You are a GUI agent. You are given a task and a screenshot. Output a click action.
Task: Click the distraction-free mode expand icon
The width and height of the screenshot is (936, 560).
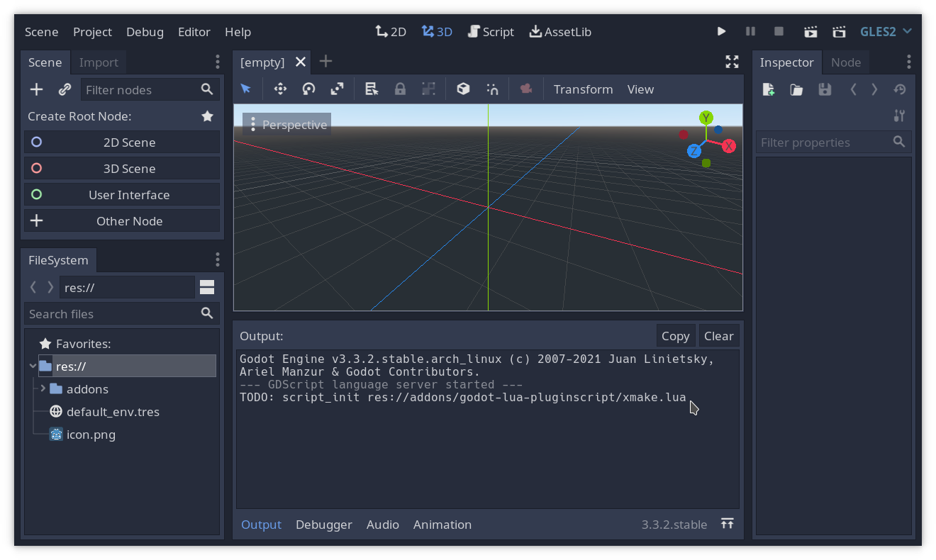click(732, 62)
